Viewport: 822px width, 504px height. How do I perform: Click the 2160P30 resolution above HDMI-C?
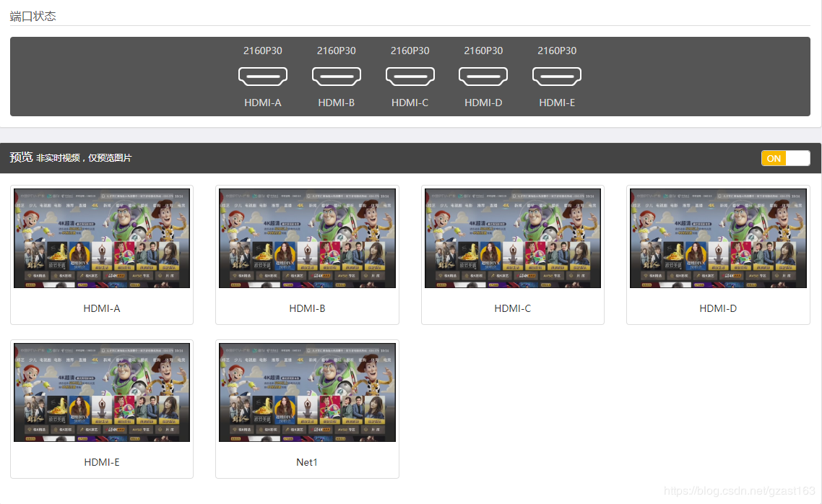410,51
